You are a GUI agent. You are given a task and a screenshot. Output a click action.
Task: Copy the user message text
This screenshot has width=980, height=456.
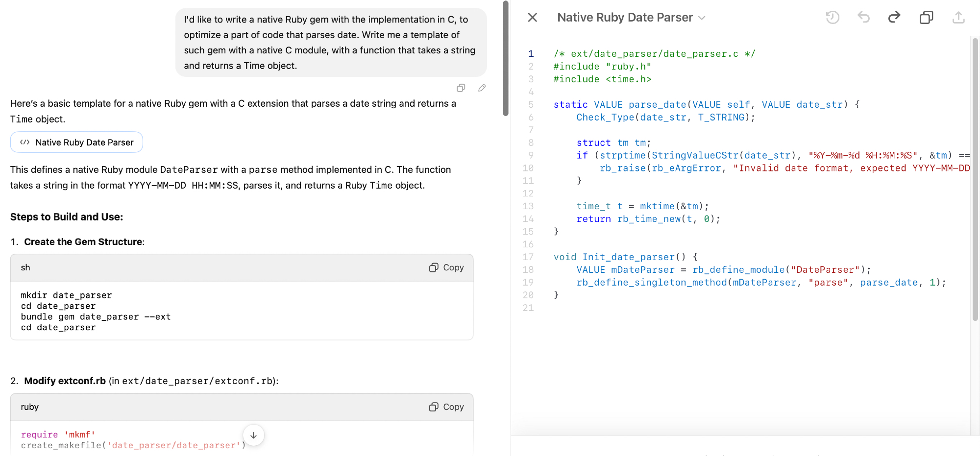[461, 88]
